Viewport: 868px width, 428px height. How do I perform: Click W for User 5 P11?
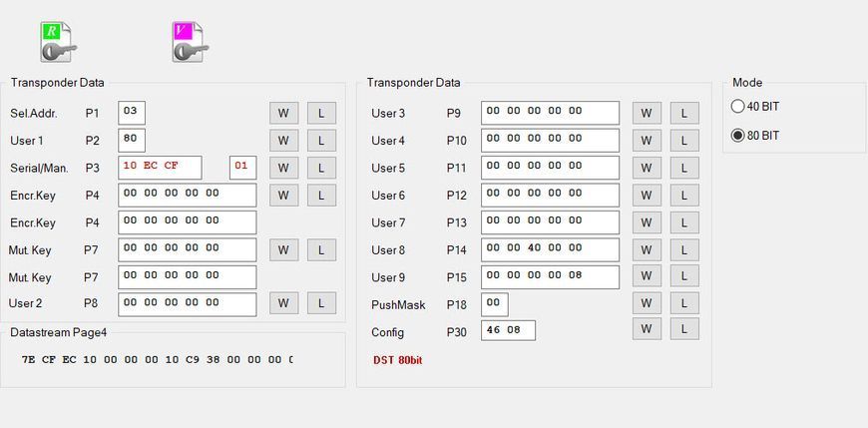click(x=648, y=168)
